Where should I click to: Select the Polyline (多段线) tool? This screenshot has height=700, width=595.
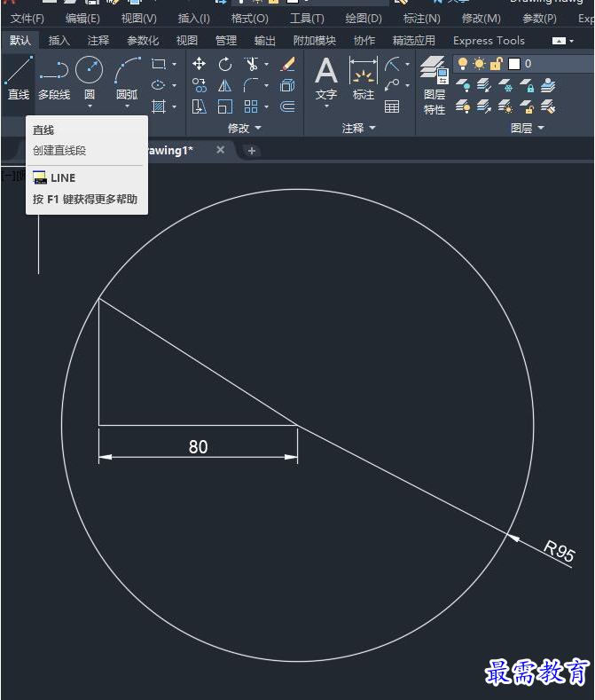tap(54, 78)
